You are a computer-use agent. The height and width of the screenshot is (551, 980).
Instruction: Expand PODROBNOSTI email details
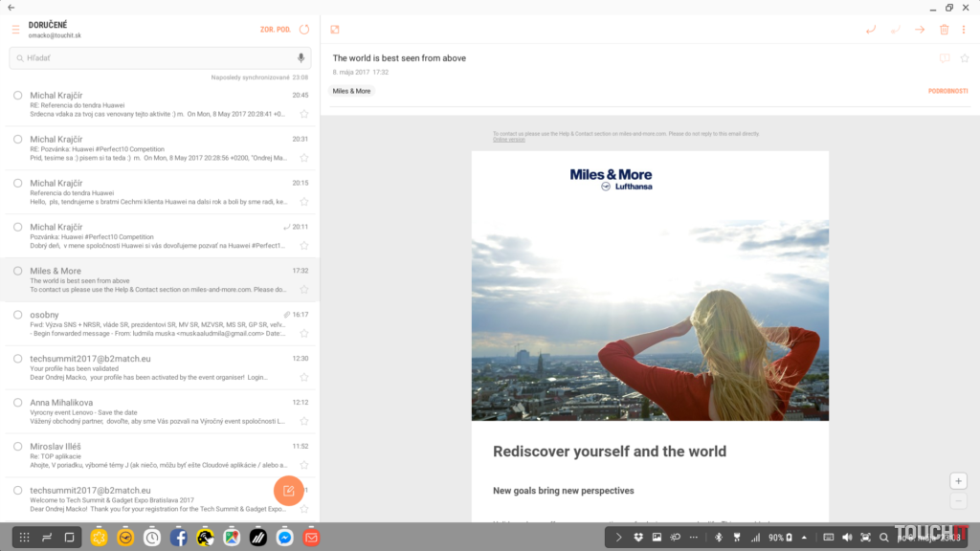pos(947,91)
